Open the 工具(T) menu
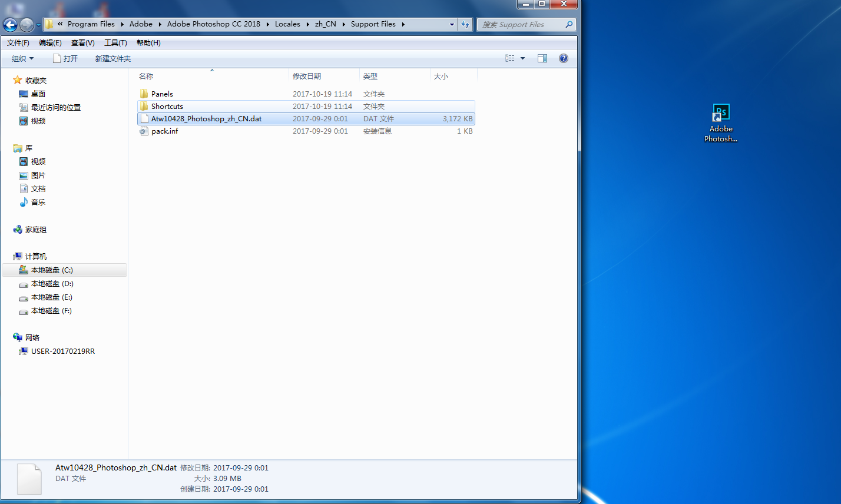This screenshot has width=841, height=504. (115, 42)
